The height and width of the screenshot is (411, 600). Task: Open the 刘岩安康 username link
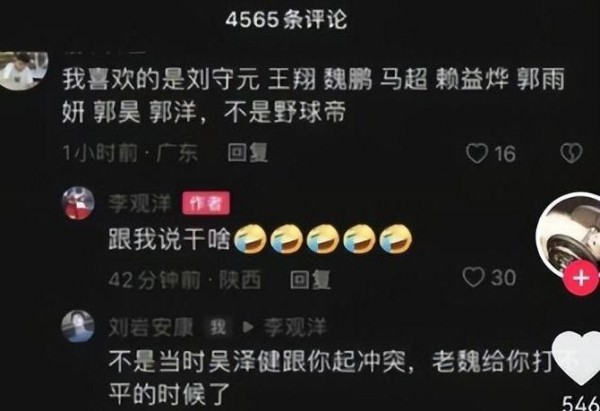point(151,327)
